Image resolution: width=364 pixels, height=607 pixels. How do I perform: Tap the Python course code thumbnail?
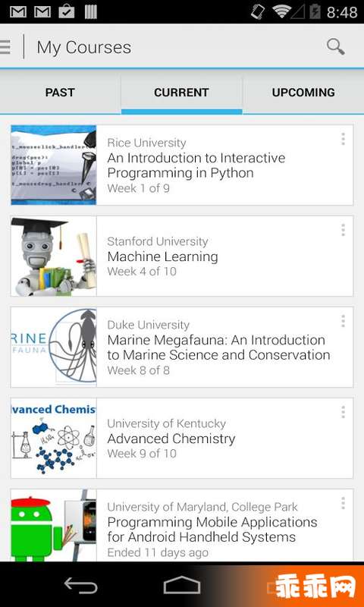click(x=53, y=165)
